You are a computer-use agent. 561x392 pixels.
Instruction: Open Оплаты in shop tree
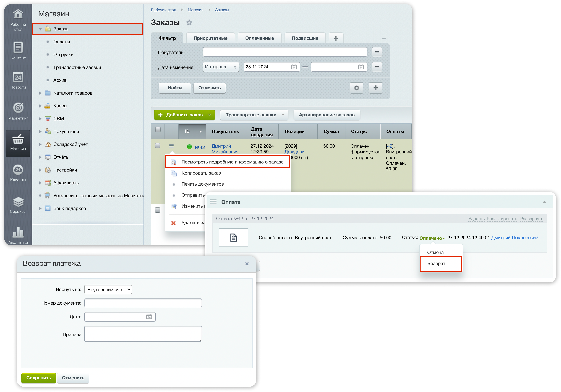coord(62,42)
